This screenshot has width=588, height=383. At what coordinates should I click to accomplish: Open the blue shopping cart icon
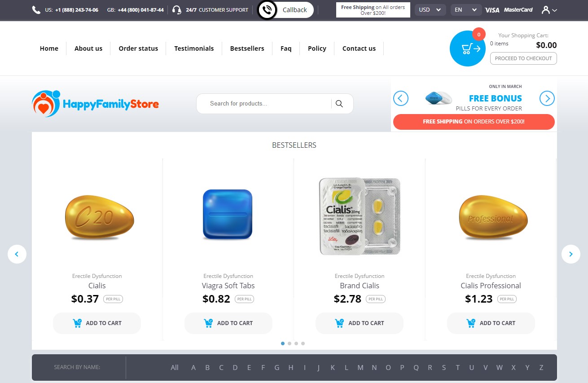468,48
